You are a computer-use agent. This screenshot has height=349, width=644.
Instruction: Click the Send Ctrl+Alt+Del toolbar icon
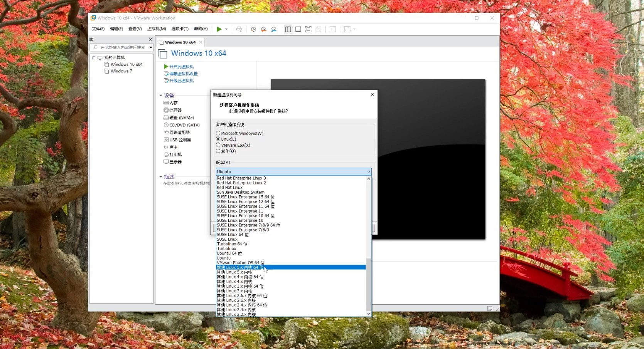tap(239, 29)
